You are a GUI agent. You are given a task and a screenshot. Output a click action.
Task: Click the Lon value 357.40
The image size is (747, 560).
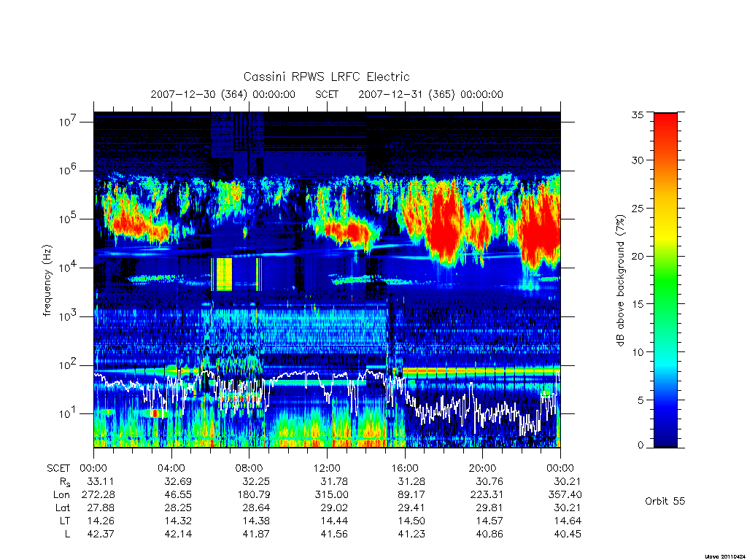[565, 495]
